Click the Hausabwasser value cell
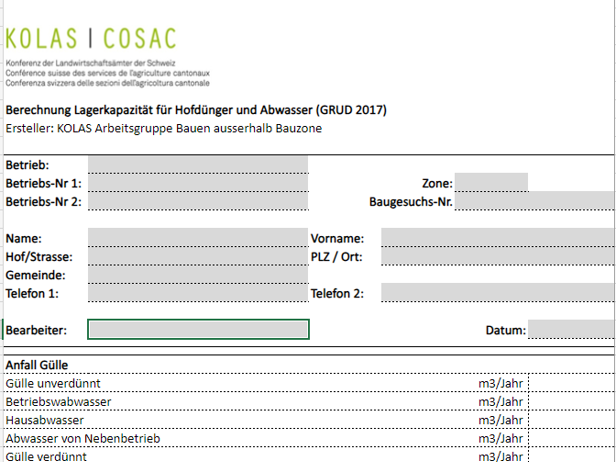 pyautogui.click(x=570, y=420)
